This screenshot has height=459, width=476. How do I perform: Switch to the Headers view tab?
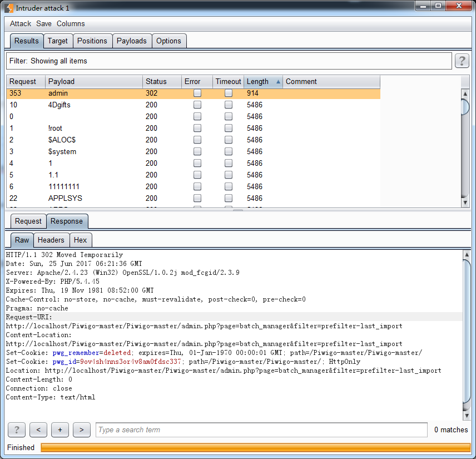point(51,240)
